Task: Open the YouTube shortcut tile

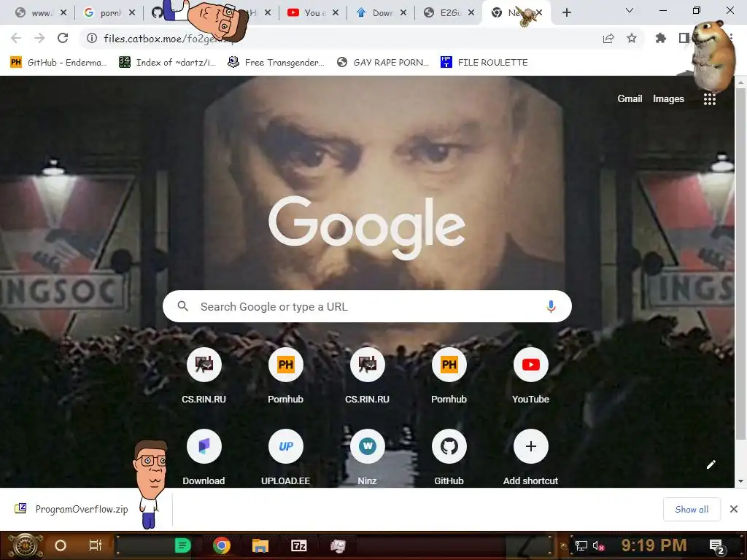Action: pos(531,376)
